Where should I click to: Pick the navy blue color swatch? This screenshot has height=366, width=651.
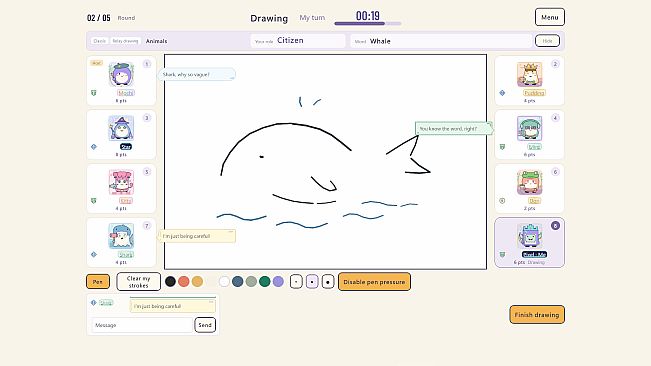[x=237, y=282]
